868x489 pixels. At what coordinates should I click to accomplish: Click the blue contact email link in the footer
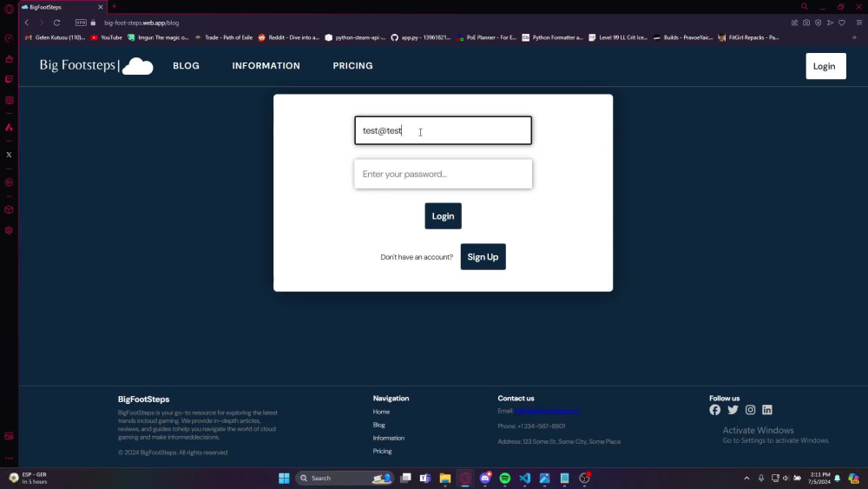[x=547, y=411]
